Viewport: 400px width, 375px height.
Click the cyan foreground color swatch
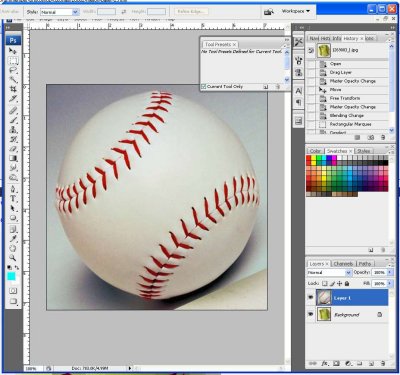[12, 276]
